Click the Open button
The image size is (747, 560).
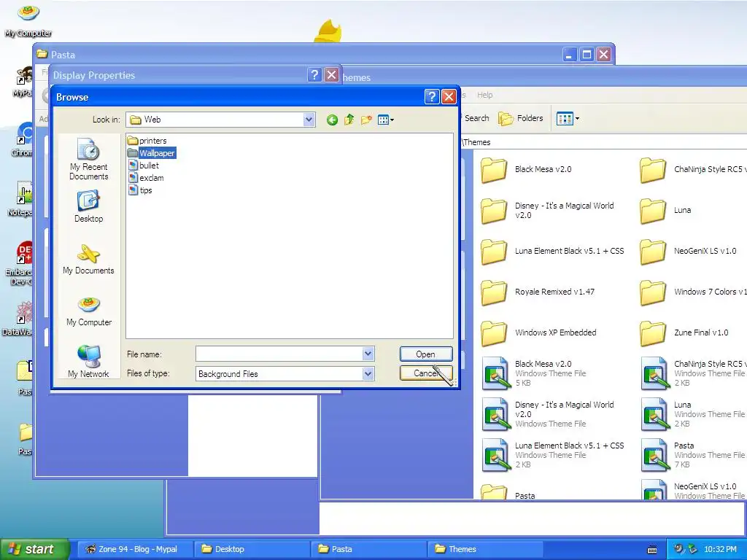tap(426, 354)
